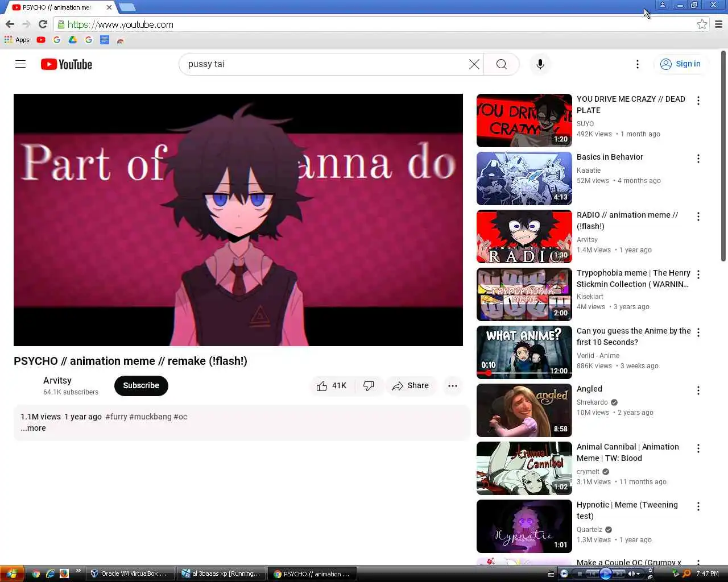
Task: Open the RADIO animation meme thumbnail
Action: pyautogui.click(x=524, y=236)
